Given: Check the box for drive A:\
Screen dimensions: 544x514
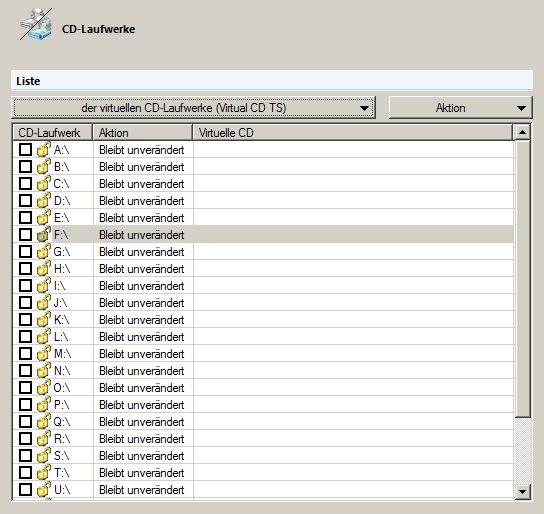Looking at the screenshot, I should (25, 149).
